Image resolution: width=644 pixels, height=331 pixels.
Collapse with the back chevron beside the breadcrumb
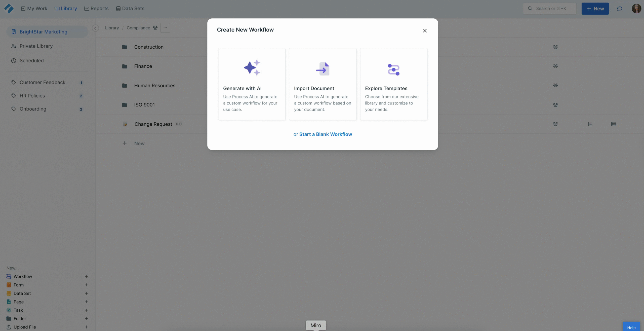tap(95, 28)
